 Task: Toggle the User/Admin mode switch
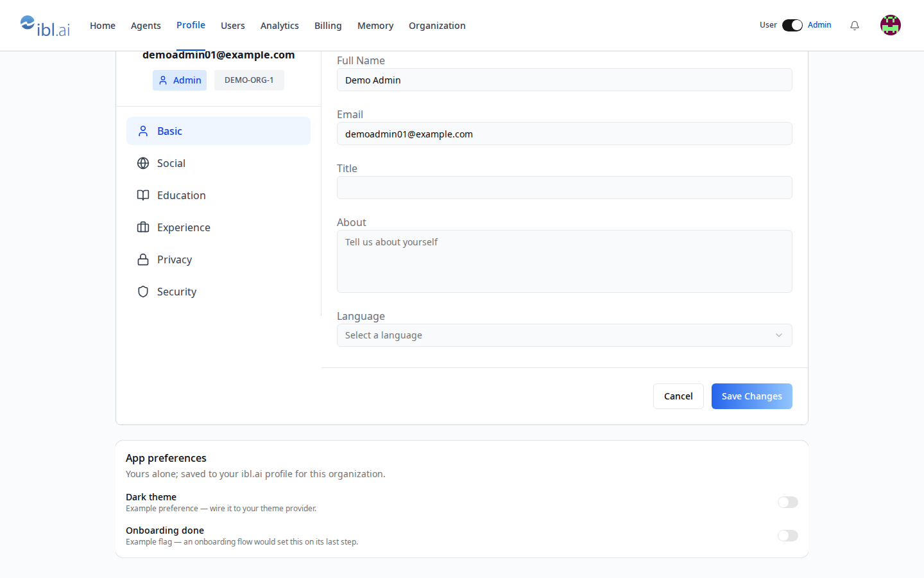pyautogui.click(x=792, y=25)
